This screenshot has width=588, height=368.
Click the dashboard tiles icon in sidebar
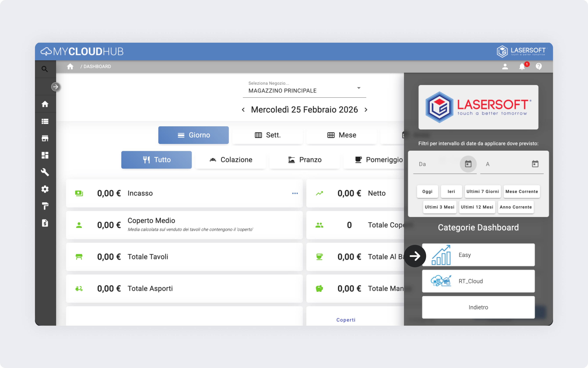[x=45, y=155]
